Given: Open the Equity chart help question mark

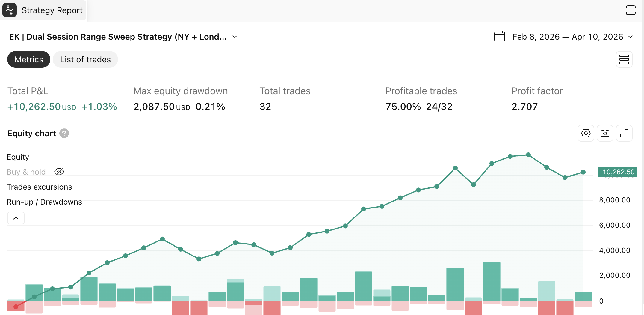Looking at the screenshot, I should pyautogui.click(x=64, y=133).
